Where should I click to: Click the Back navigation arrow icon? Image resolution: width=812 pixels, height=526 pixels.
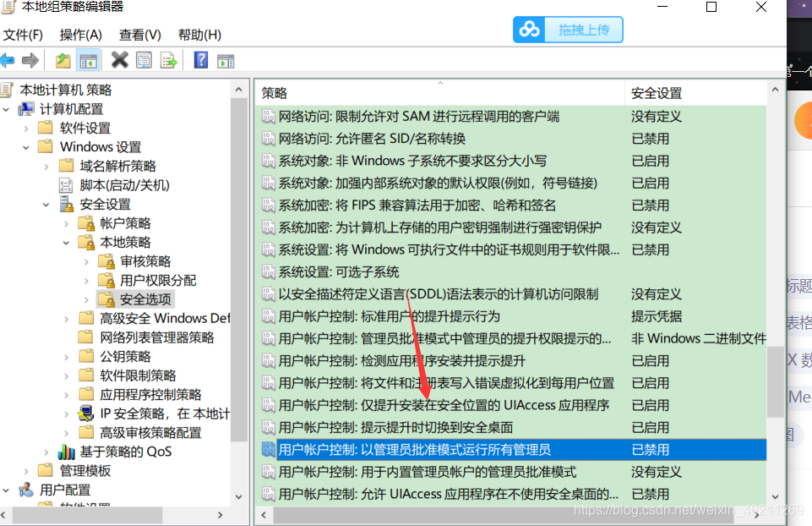[x=8, y=59]
